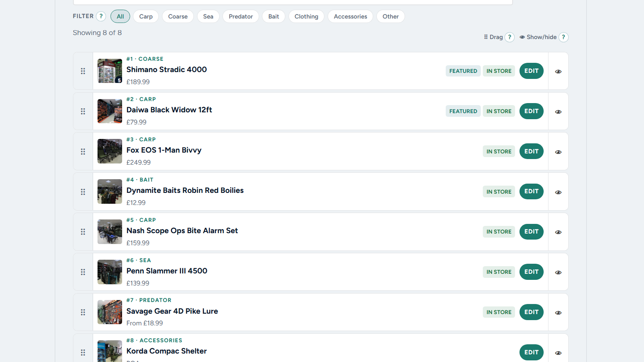Screen dimensions: 644x362
Task: Hide the Penn Slammer III 4500 listing
Action: pyautogui.click(x=558, y=272)
